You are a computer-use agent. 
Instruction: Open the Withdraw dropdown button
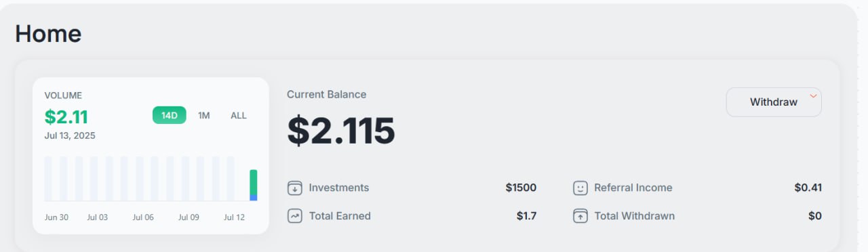(x=774, y=102)
